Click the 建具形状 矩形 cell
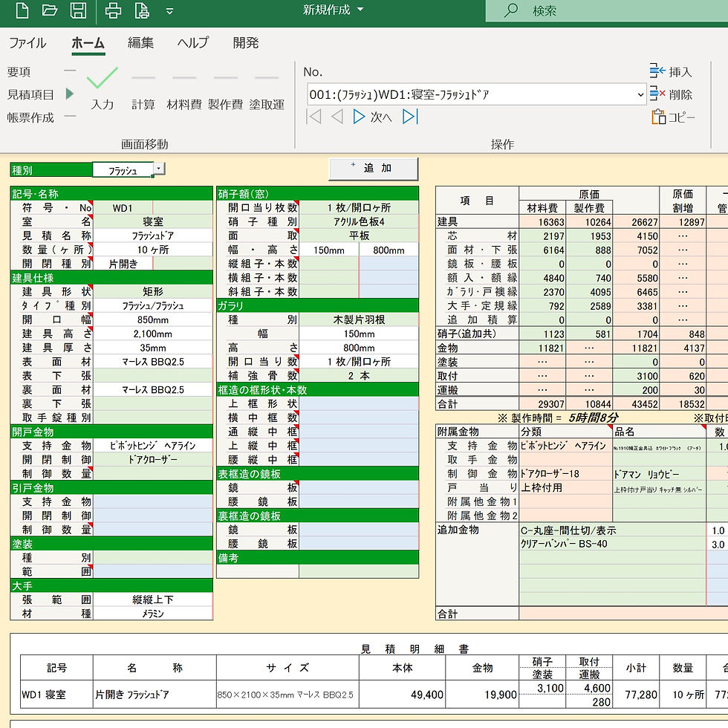The width and height of the screenshot is (728, 728). [153, 291]
